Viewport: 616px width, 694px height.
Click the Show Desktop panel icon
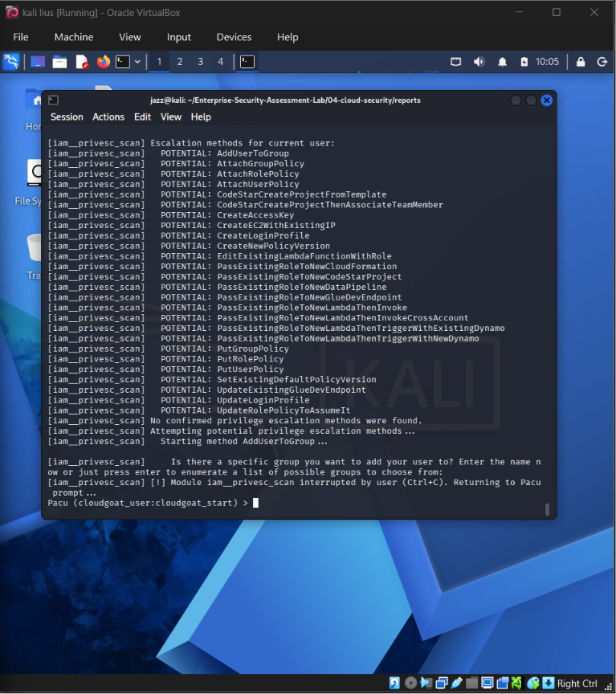[x=38, y=62]
